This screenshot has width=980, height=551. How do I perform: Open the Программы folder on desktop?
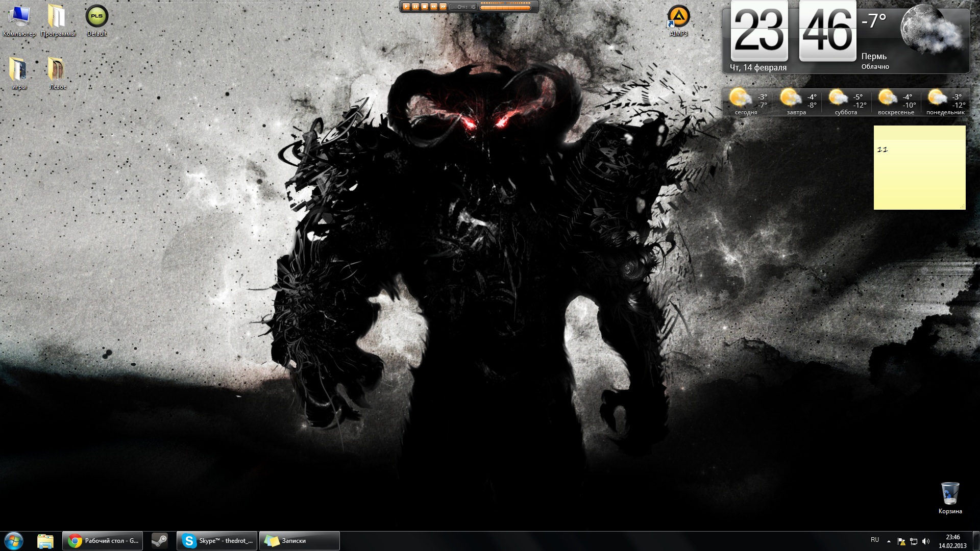[x=58, y=20]
